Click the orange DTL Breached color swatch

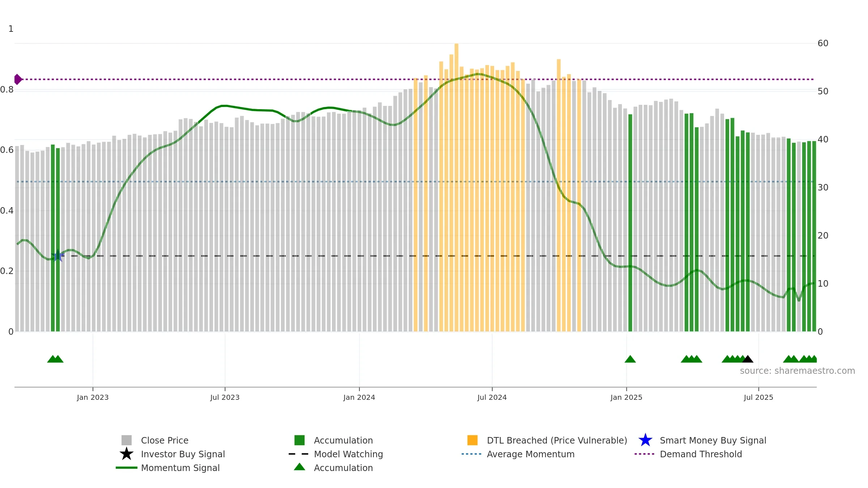point(472,440)
